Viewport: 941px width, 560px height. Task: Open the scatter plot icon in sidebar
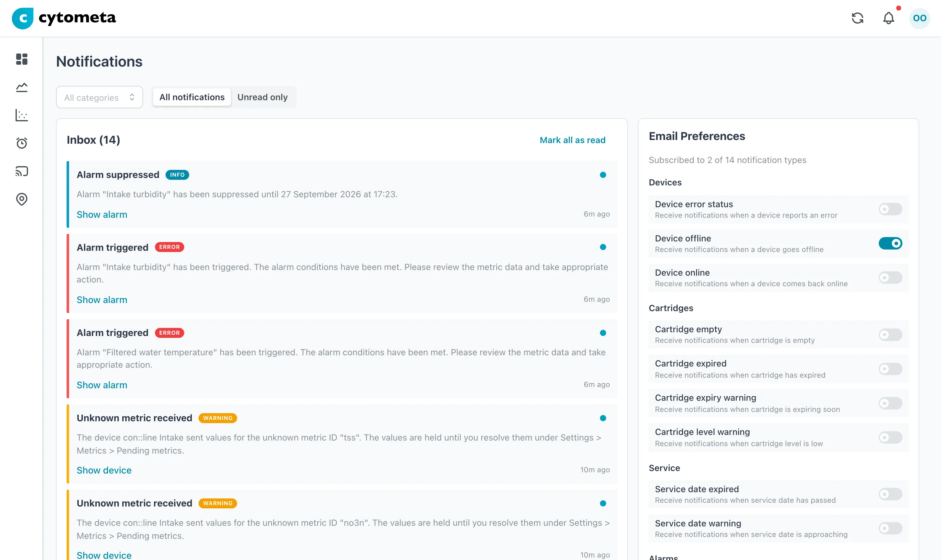pos(21,115)
